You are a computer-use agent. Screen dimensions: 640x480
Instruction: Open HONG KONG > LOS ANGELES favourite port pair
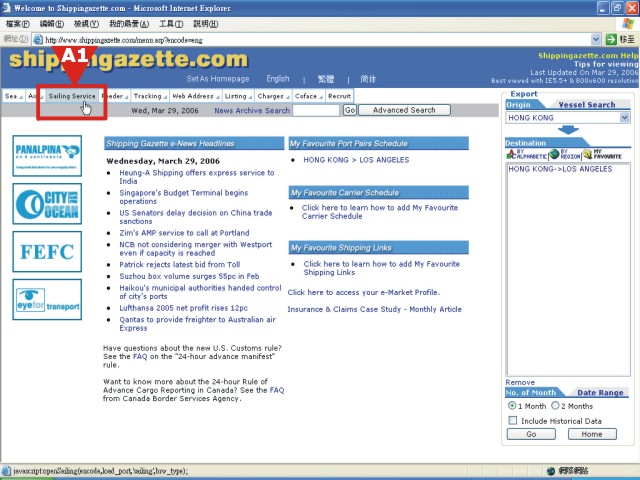tap(356, 160)
